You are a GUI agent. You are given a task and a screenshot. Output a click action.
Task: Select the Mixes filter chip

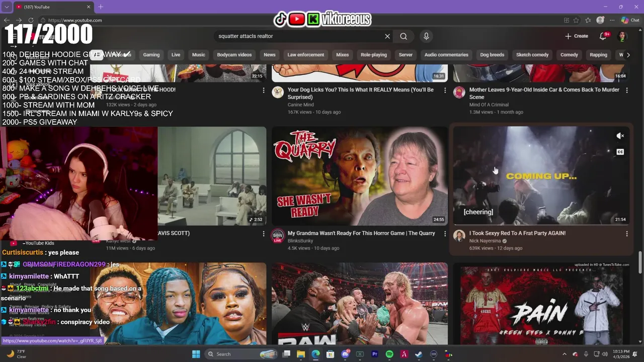[x=343, y=55]
